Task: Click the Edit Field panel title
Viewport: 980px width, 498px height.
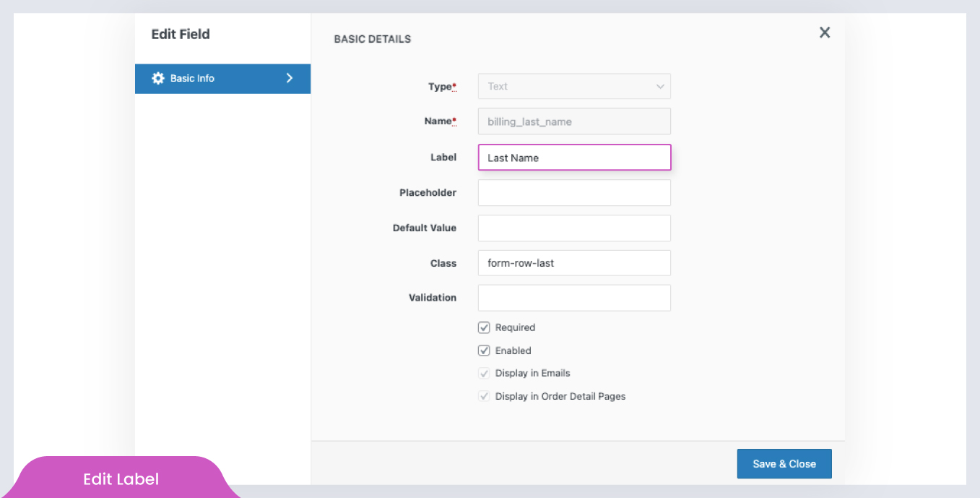Action: 180,34
